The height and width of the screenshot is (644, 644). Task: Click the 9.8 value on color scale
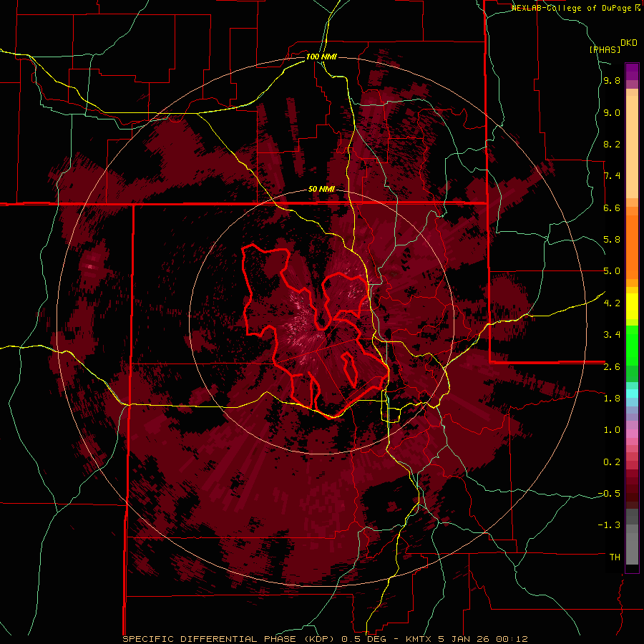(612, 81)
